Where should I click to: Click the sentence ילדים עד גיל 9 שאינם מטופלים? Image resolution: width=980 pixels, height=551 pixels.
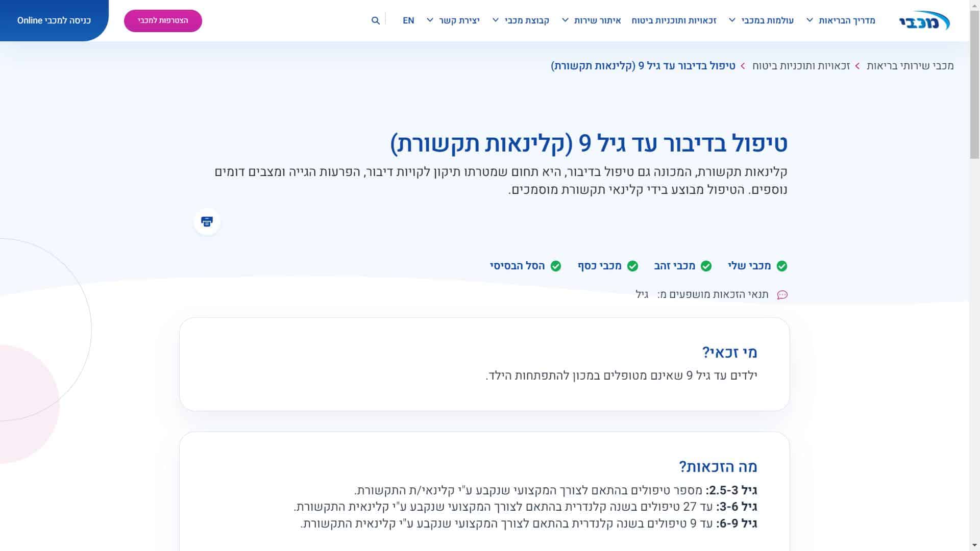[621, 376]
